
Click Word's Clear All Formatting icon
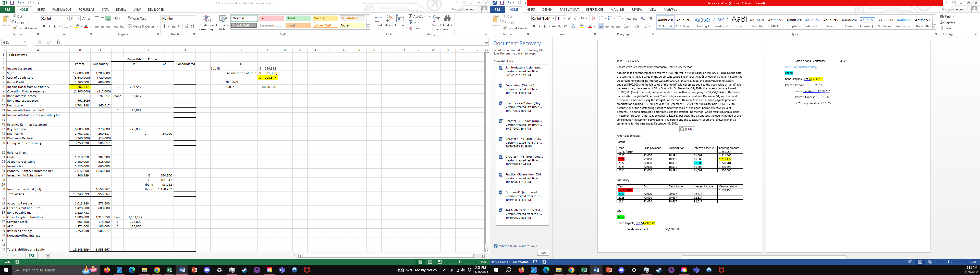(x=593, y=19)
